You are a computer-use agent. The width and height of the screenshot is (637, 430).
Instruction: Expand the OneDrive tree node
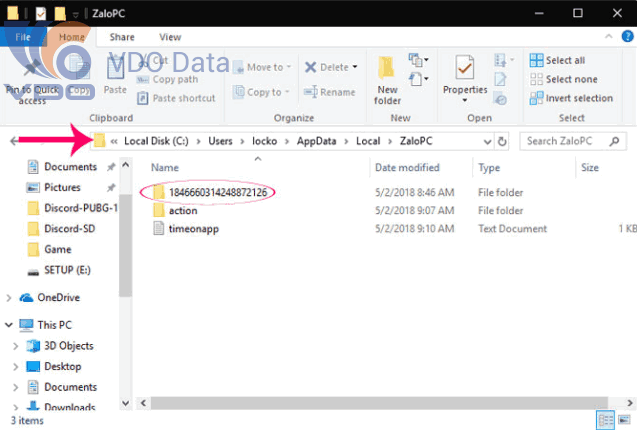tap(9, 298)
